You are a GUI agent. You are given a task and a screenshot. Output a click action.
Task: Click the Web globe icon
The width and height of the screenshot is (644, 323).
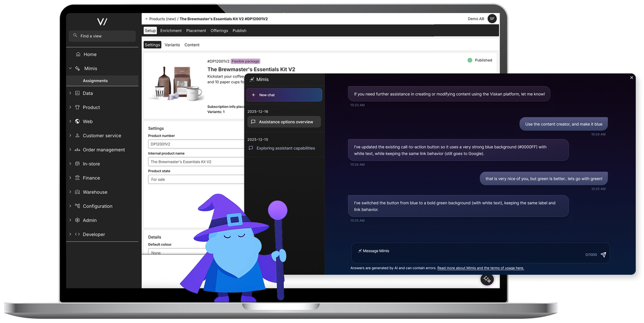point(78,122)
